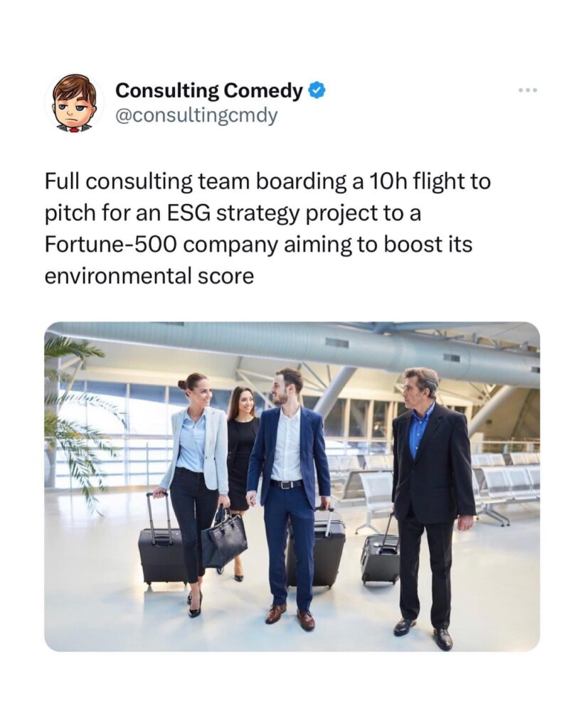Open the @consultingcmdy handle link
Image resolution: width=584 pixels, height=728 pixels.
[x=196, y=115]
